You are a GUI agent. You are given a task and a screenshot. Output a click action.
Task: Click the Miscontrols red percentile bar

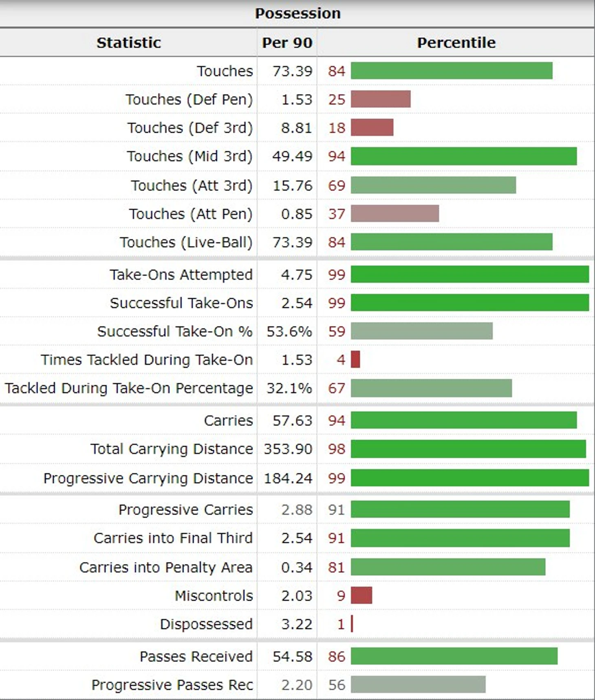(361, 595)
